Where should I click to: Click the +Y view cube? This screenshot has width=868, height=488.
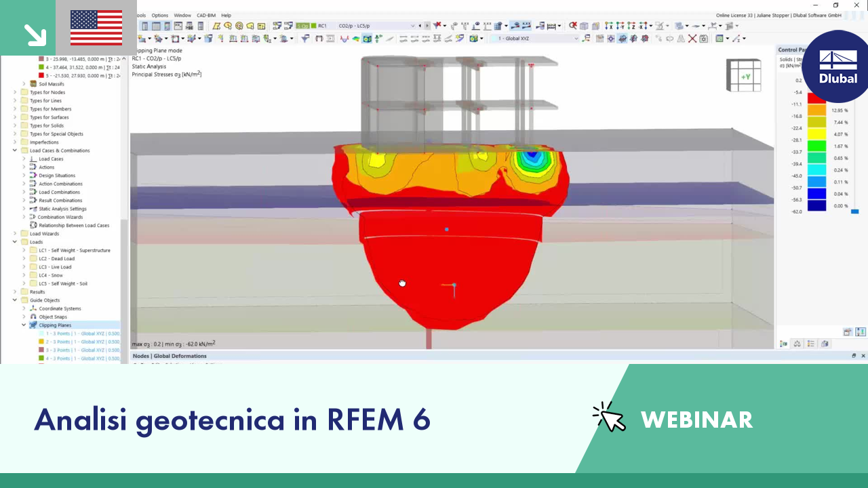pyautogui.click(x=745, y=76)
